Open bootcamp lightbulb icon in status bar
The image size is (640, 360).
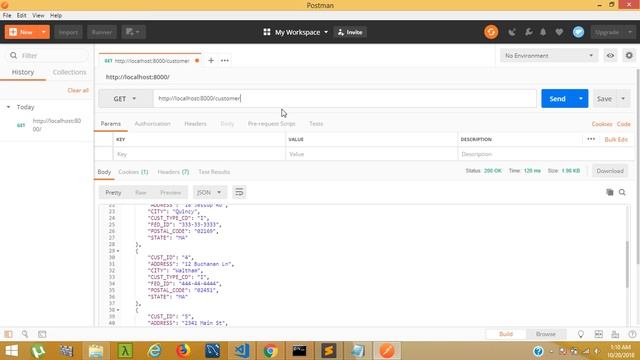(x=580, y=334)
